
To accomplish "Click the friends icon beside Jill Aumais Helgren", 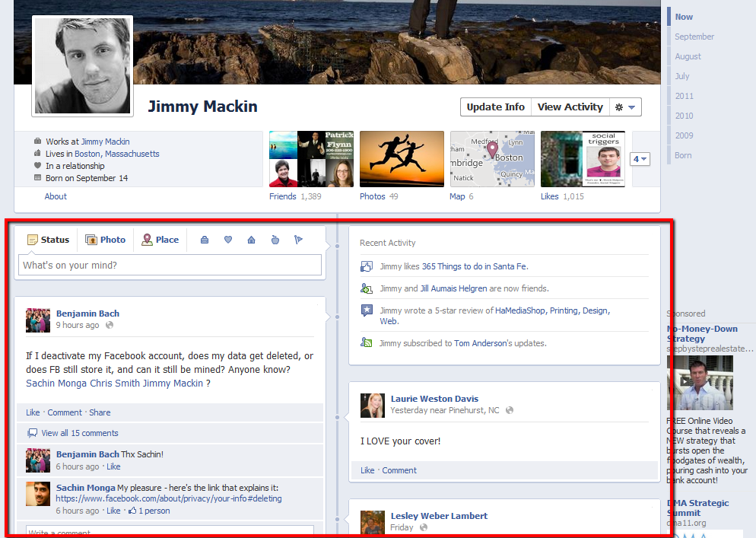I will tap(367, 288).
